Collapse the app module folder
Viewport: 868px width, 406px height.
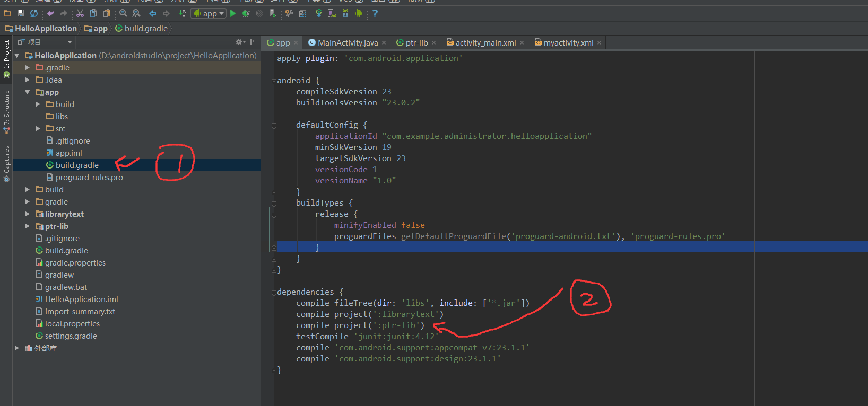click(28, 92)
